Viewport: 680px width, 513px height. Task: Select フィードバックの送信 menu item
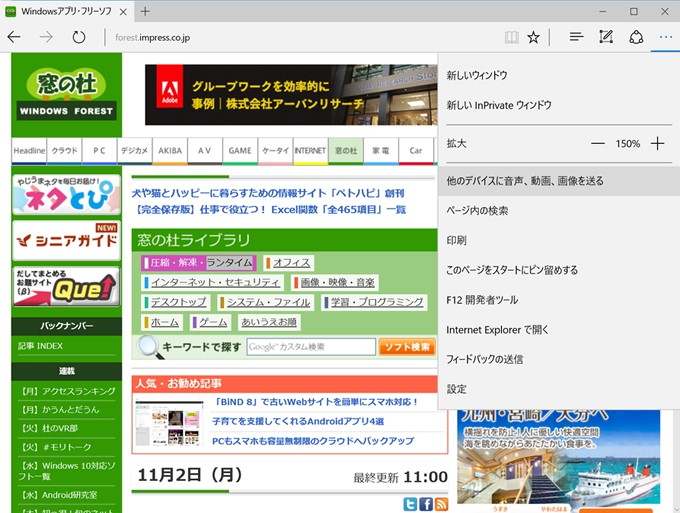pos(559,359)
